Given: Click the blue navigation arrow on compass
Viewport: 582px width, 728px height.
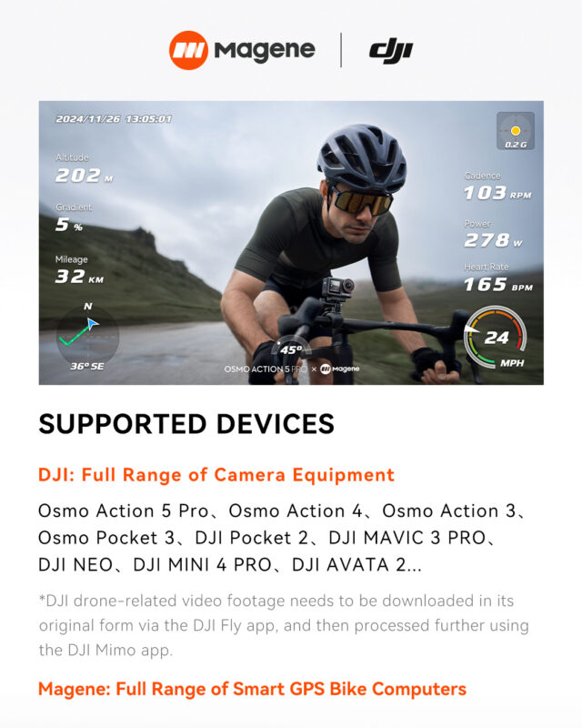Looking at the screenshot, I should point(92,323).
